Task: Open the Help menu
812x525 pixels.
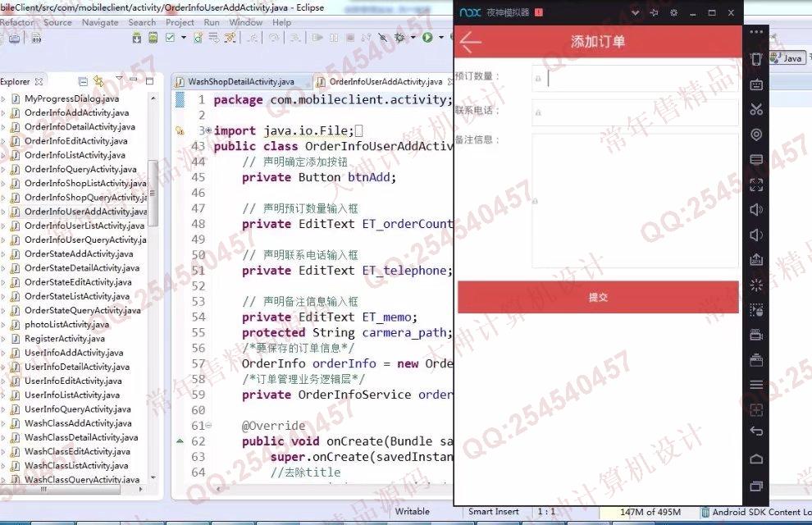Action: tap(281, 22)
